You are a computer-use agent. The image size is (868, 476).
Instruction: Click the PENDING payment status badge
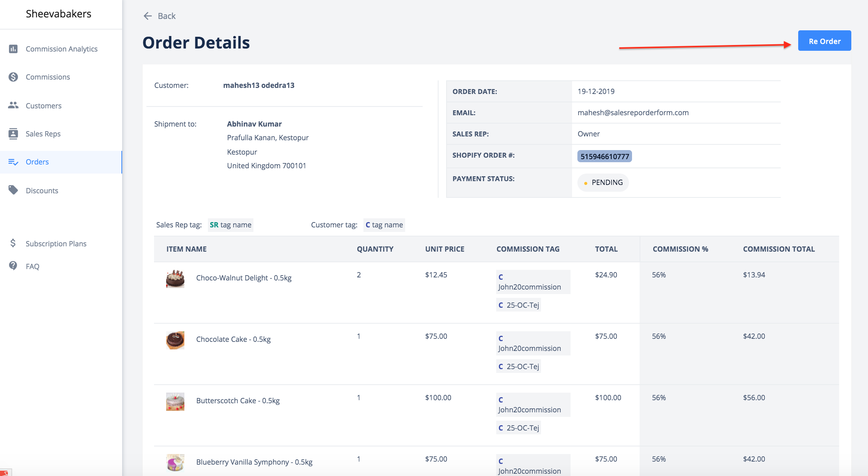click(603, 183)
